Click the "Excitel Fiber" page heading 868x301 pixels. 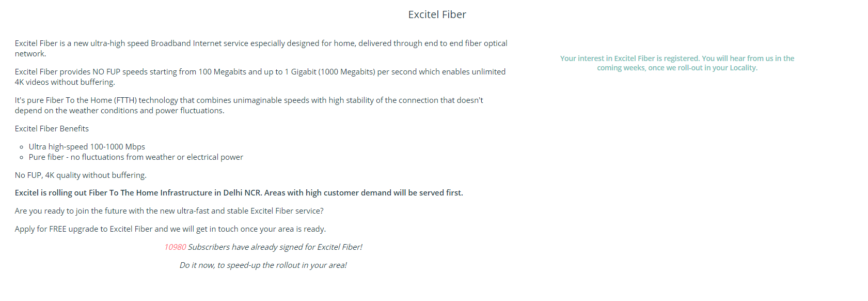pyautogui.click(x=437, y=14)
